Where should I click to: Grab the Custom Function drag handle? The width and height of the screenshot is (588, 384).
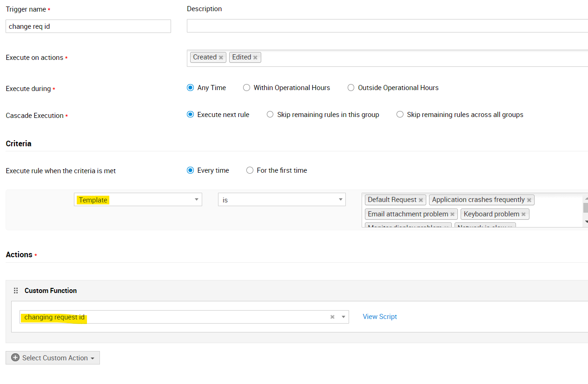[16, 291]
